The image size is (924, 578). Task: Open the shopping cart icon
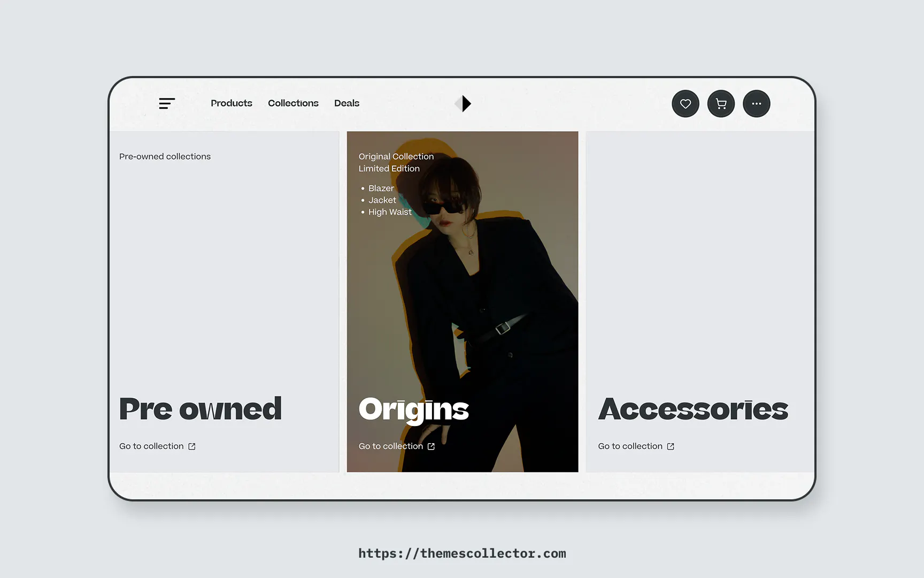pos(721,104)
